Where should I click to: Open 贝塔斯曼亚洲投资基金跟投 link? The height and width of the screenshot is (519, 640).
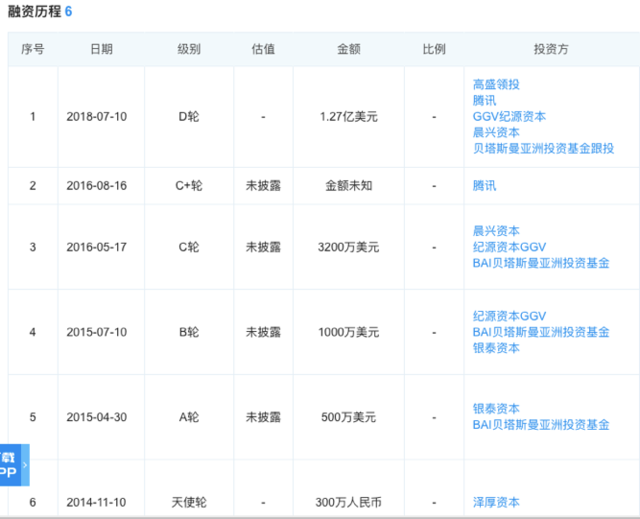pyautogui.click(x=543, y=148)
